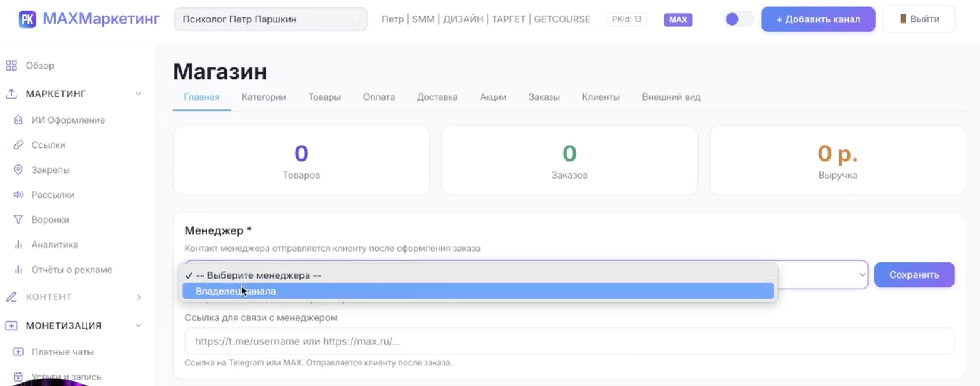Click the Воронки funnel icon
Viewport: 980px width, 386px height.
[18, 220]
